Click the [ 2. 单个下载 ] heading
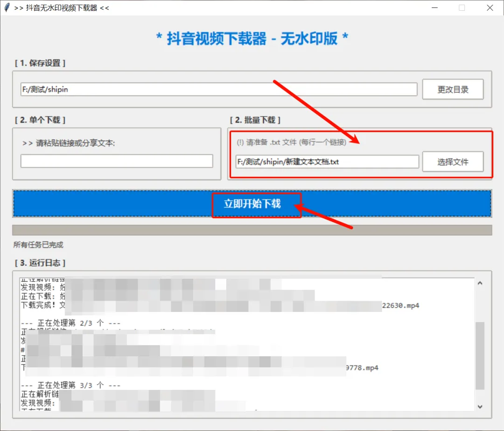 point(40,120)
